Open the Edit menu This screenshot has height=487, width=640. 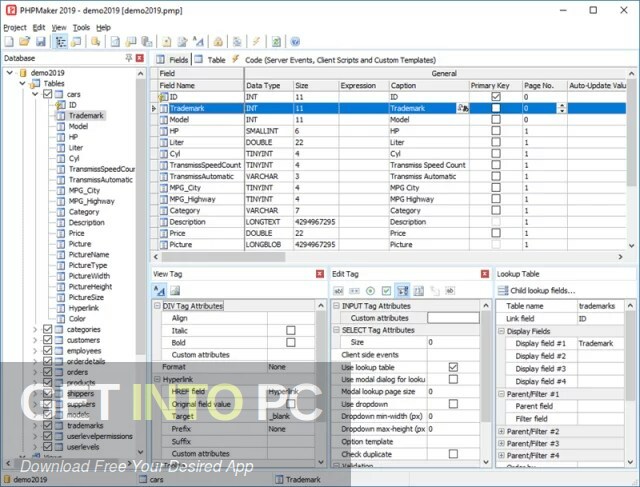pos(39,27)
